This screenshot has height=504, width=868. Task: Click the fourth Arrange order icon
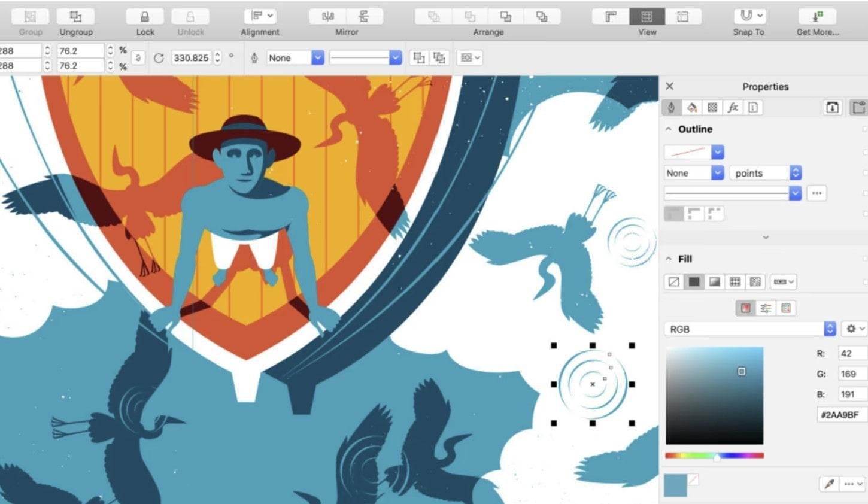coord(542,17)
